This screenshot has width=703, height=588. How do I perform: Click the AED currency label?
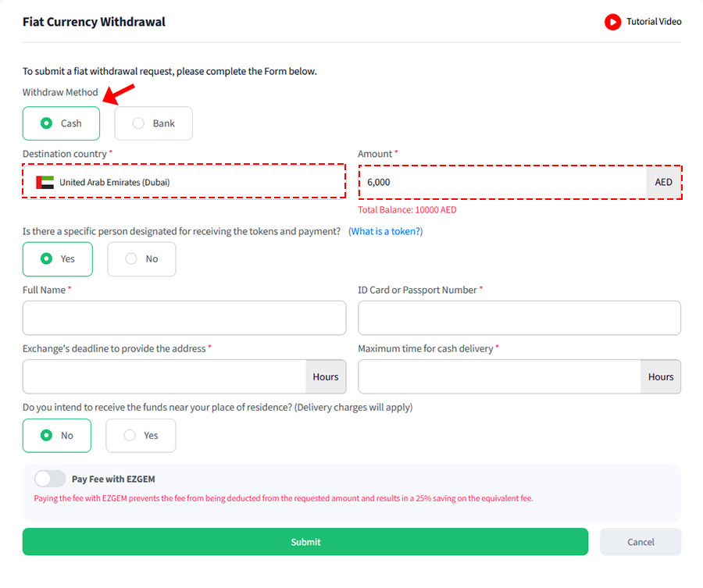click(x=664, y=183)
